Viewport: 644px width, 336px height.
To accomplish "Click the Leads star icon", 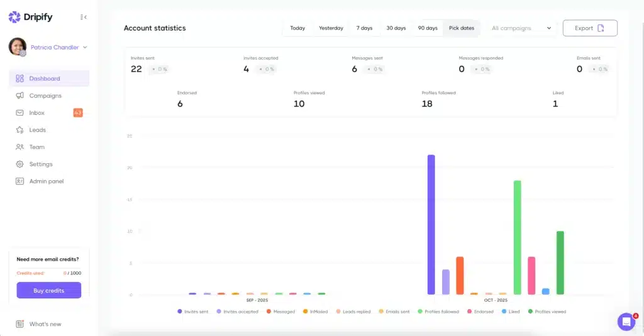I will 19,130.
